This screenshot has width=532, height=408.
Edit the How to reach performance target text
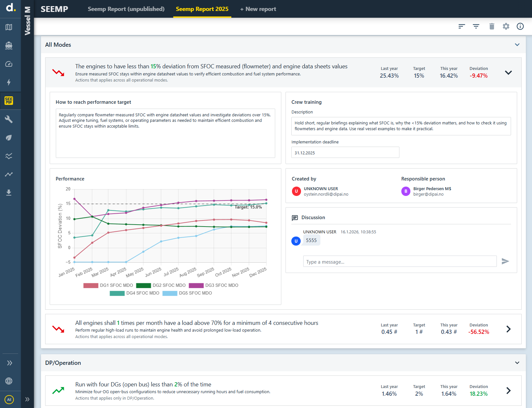point(165,133)
